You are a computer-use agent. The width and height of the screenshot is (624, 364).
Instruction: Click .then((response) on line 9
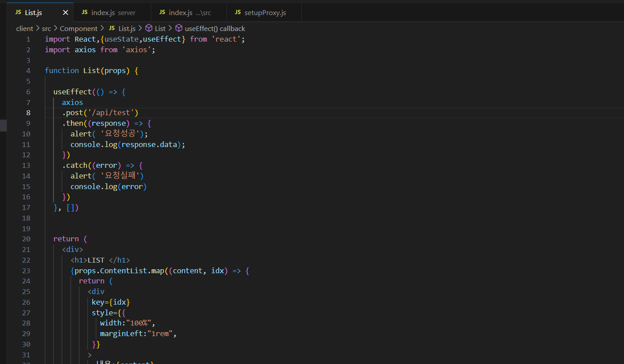pyautogui.click(x=96, y=123)
